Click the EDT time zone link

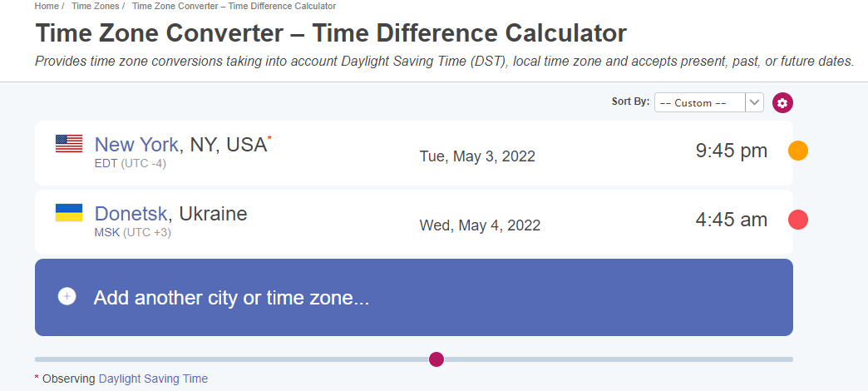pos(106,163)
